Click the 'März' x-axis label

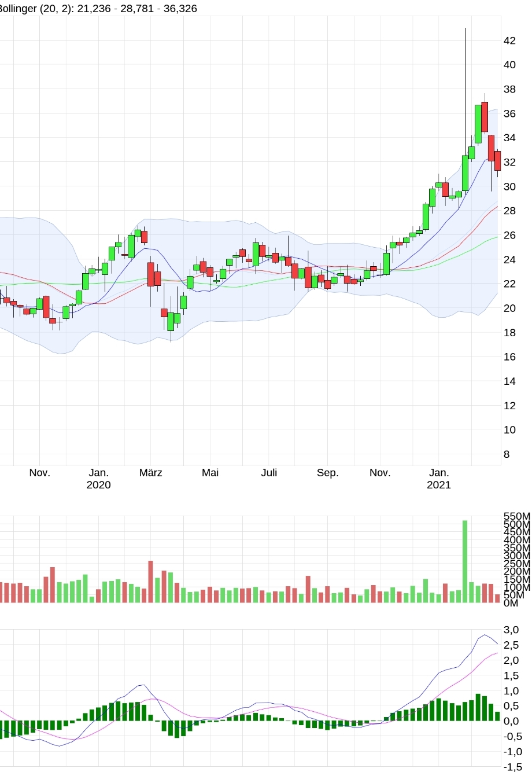click(151, 473)
